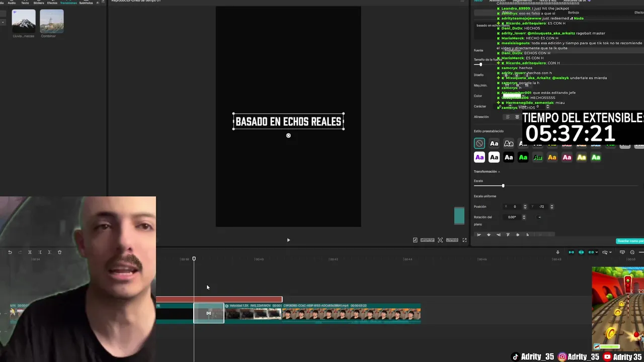
Task: Click the 'Relación' aspect ratio button
Action: (x=452, y=240)
